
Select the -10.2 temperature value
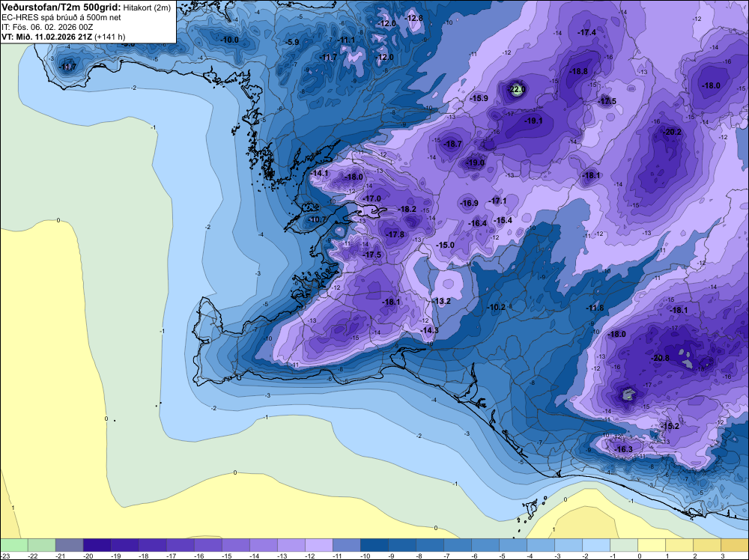coord(496,307)
